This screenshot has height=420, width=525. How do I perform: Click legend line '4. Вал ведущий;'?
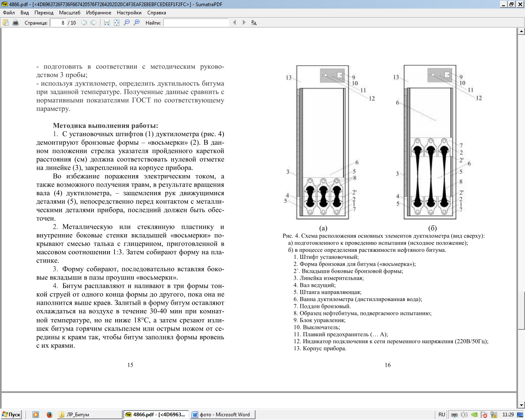[x=315, y=285]
